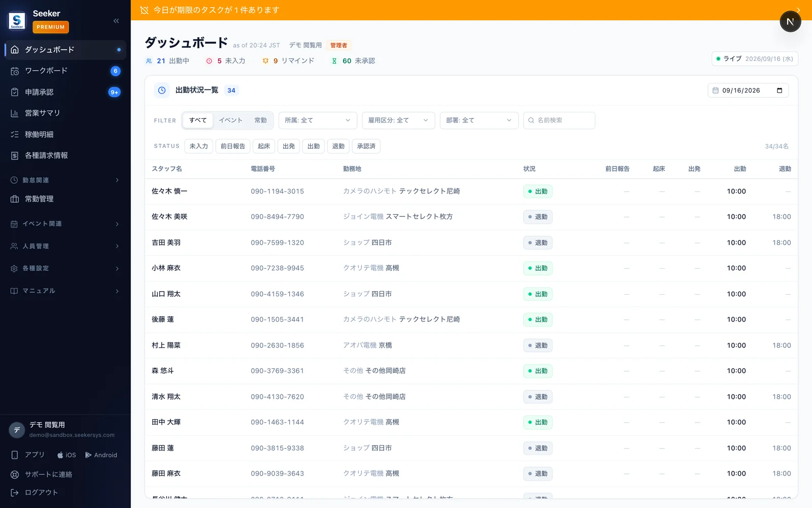Click the デモ閲覧用 user avatar

17,430
